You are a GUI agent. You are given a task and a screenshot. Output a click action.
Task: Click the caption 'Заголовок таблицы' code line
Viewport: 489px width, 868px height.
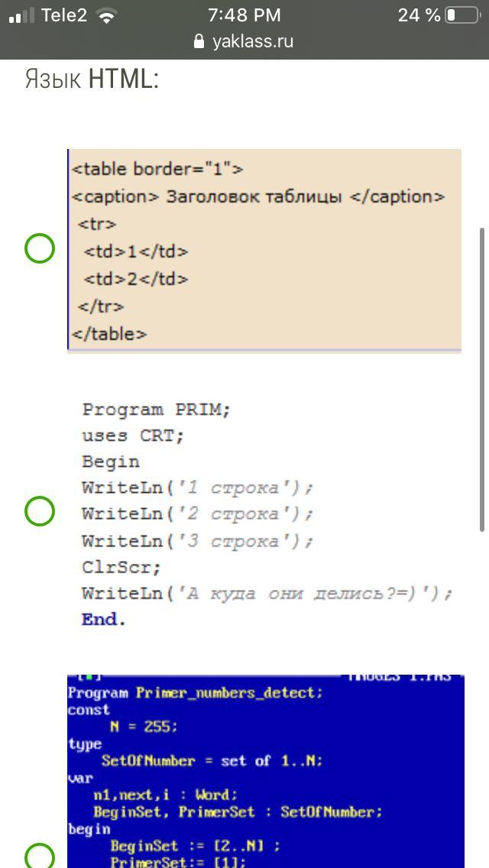point(258,196)
